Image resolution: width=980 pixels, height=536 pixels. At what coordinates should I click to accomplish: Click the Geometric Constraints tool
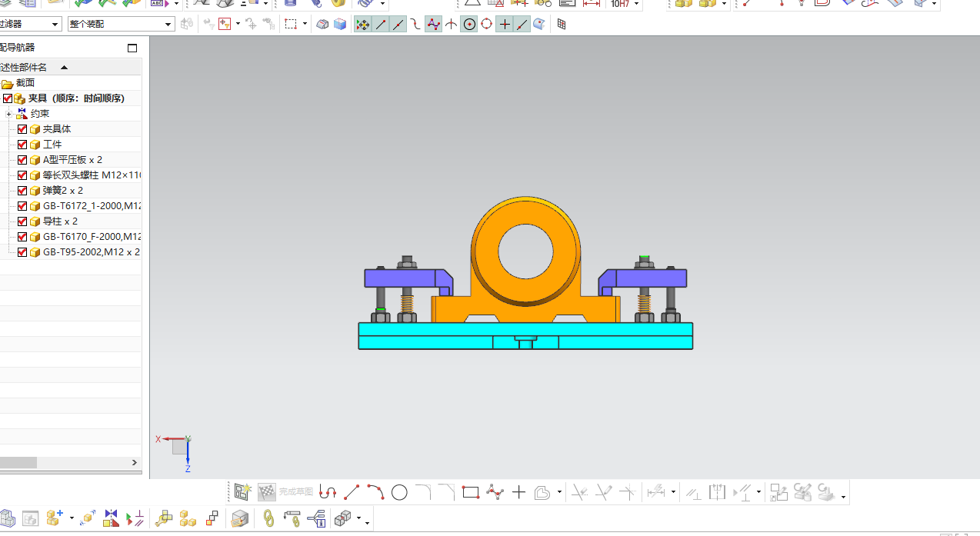click(x=694, y=492)
